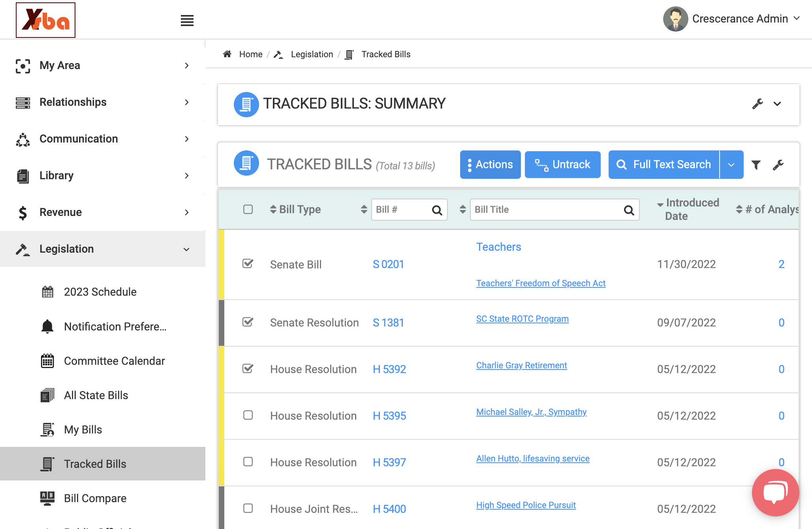Click analysis count 2 for S 0201

pos(781,264)
